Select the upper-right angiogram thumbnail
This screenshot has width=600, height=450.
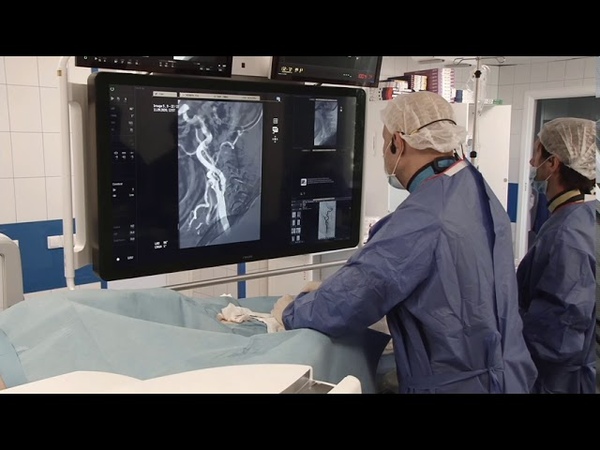tap(325, 122)
